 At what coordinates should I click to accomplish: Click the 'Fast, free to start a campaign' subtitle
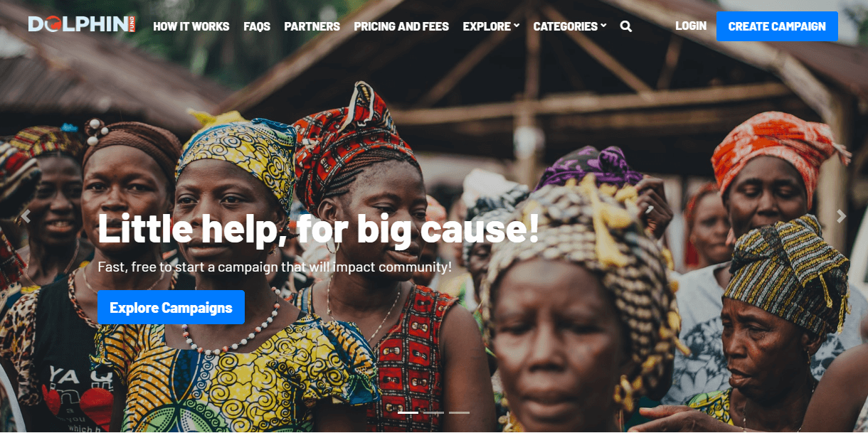[275, 267]
